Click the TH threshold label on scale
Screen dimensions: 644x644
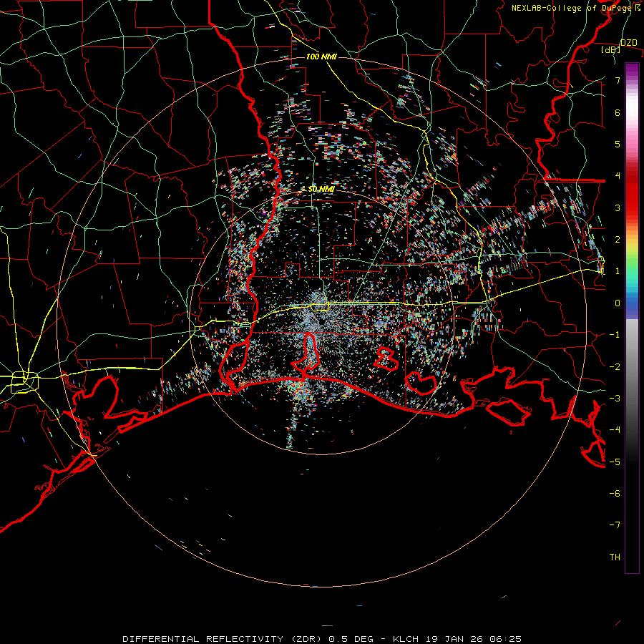pyautogui.click(x=615, y=557)
